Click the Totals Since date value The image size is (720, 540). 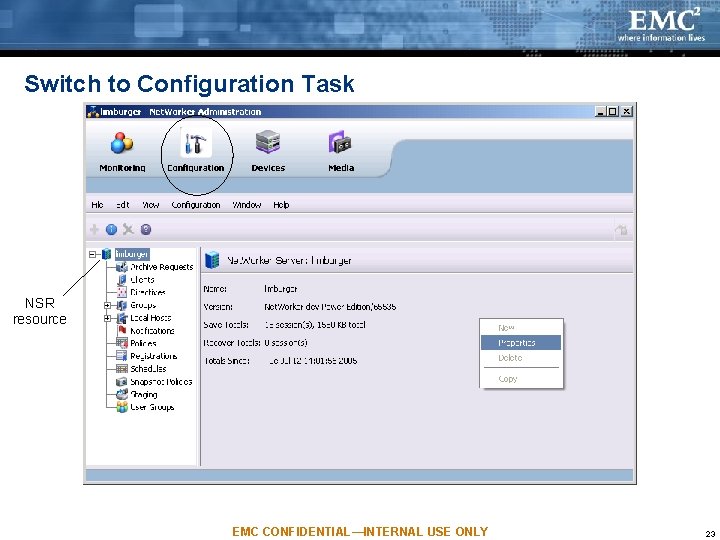pos(313,360)
